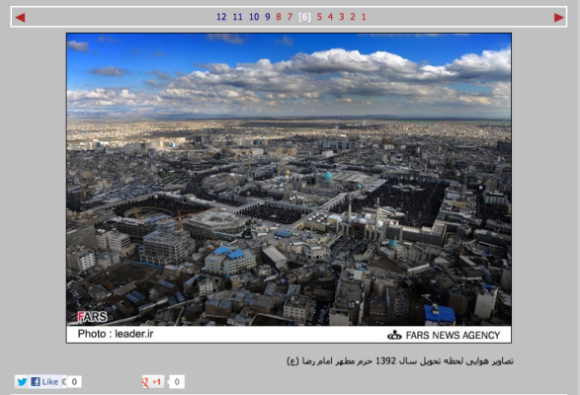The image size is (580, 395).
Task: Click the Facebook Like button
Action: click(x=45, y=382)
